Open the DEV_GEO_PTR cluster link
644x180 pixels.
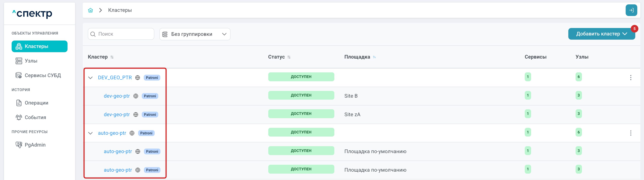[x=115, y=78]
